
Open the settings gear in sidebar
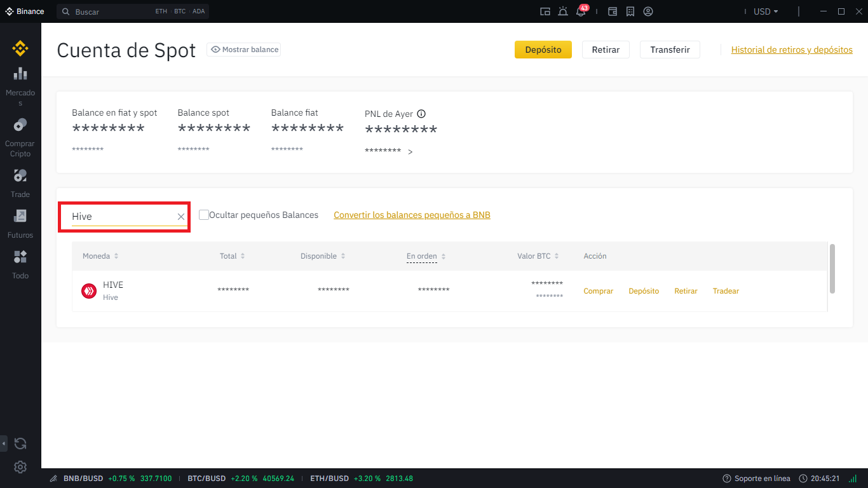pos(20,467)
